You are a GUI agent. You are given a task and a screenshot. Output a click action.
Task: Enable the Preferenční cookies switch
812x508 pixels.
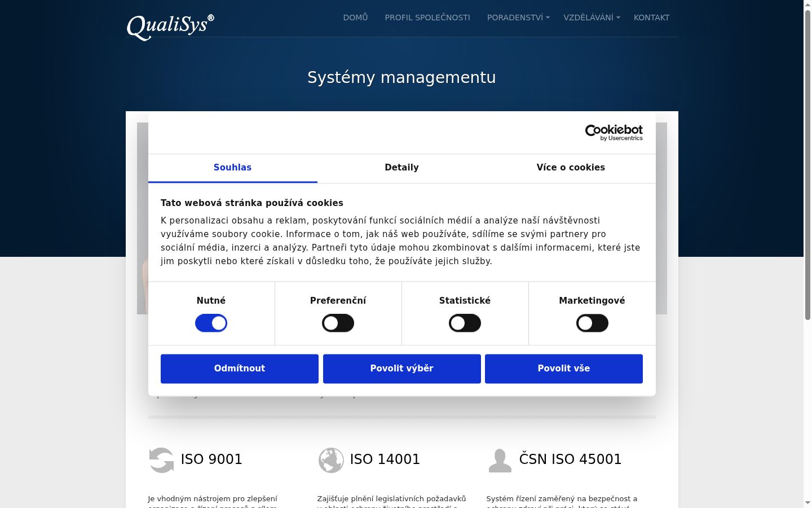(x=338, y=323)
